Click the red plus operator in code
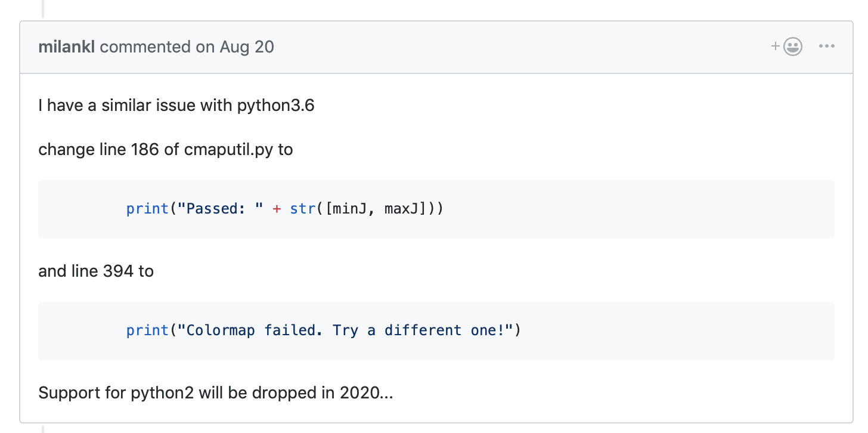This screenshot has height=433, width=868. coord(277,209)
